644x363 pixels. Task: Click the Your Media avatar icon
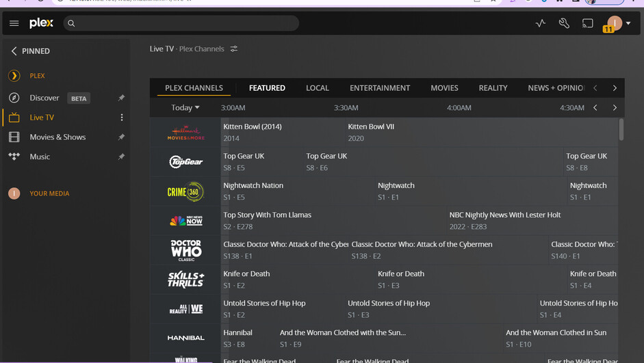pyautogui.click(x=14, y=193)
